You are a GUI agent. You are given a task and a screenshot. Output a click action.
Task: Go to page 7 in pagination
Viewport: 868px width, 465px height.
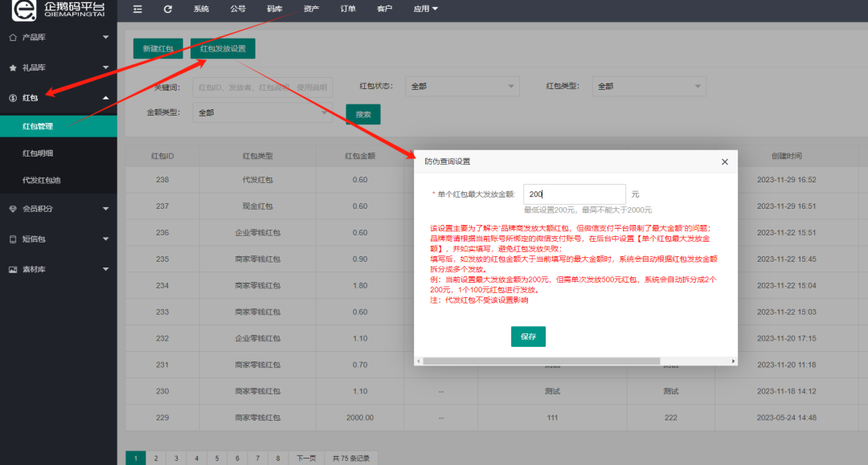[x=257, y=458]
